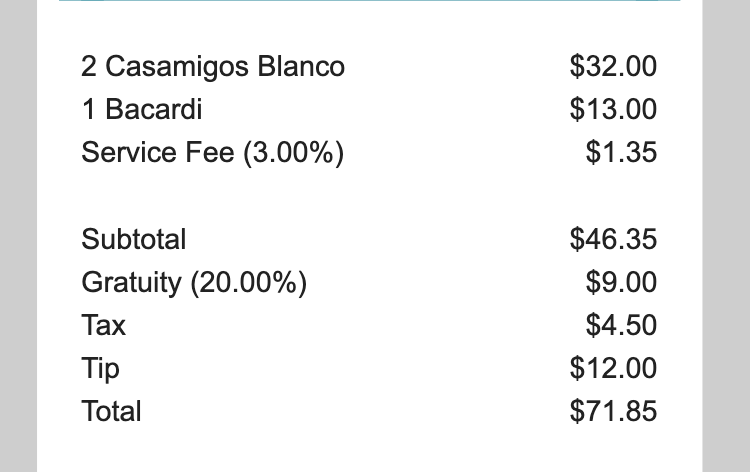Click the Tax label
The width and height of the screenshot is (750, 472).
[x=104, y=326]
